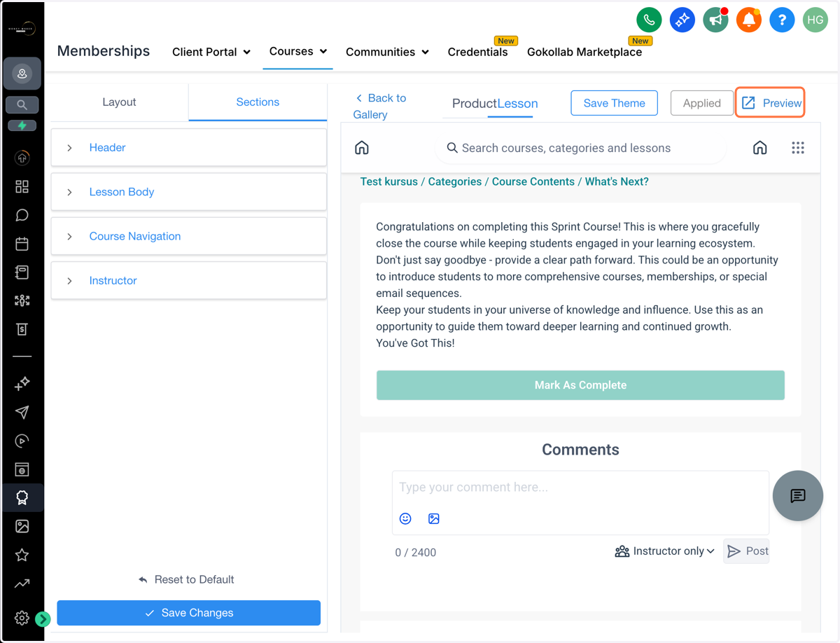Open the Instructor only visibility dropdown
This screenshot has height=643, width=840.
(665, 551)
